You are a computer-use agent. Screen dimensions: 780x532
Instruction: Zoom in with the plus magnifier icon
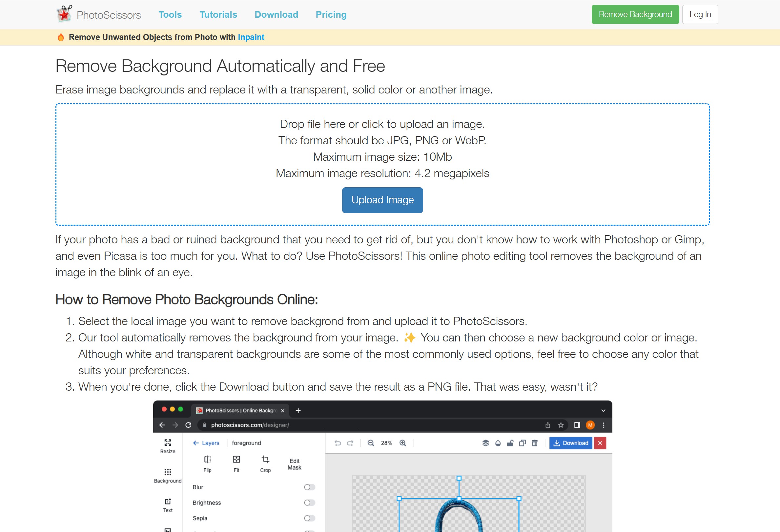(403, 443)
